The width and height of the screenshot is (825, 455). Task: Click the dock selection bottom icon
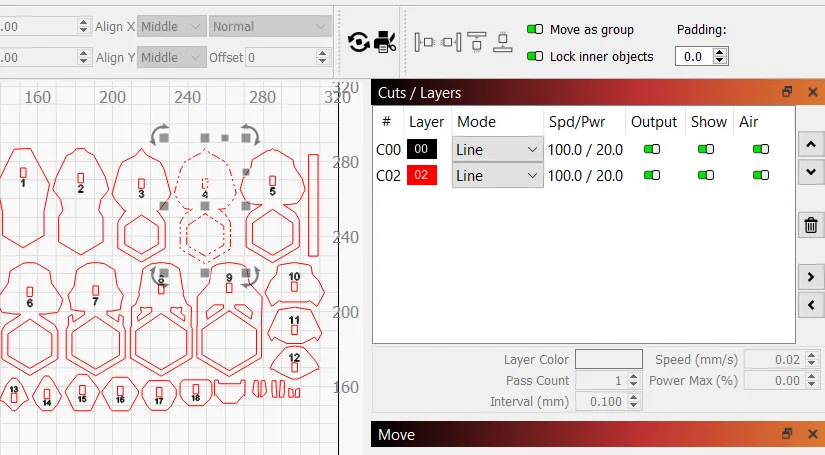tap(503, 42)
